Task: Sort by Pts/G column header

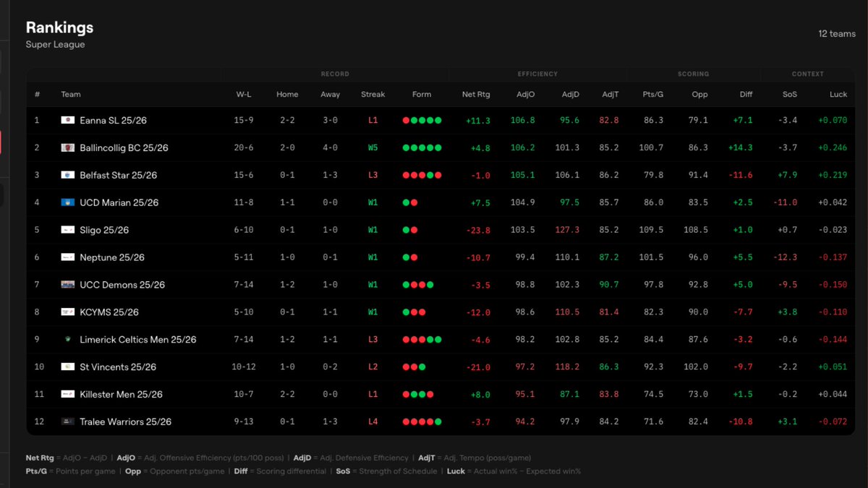Action: 653,95
